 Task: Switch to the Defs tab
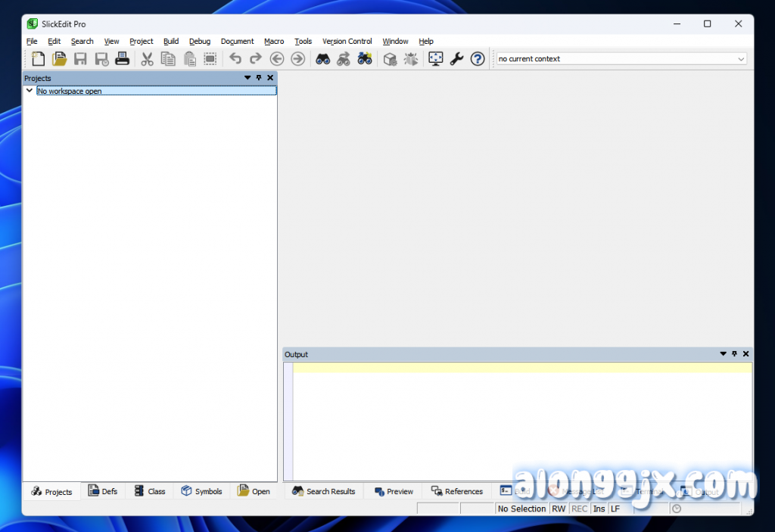point(103,491)
